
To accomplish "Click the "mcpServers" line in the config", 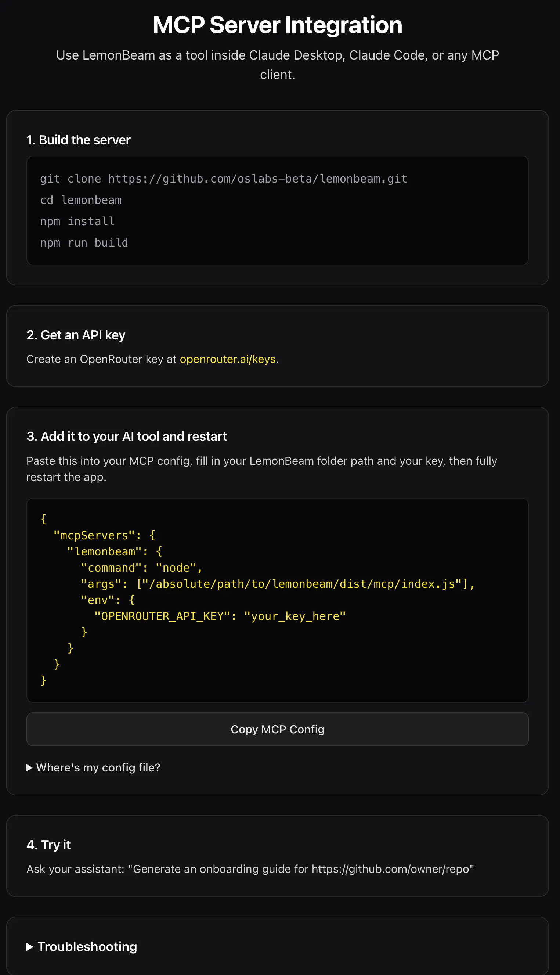I will (104, 535).
